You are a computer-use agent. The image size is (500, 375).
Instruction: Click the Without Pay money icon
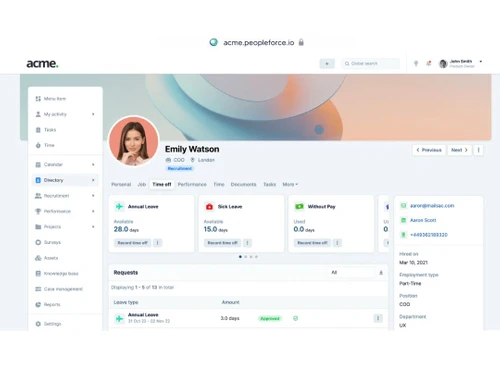click(299, 207)
